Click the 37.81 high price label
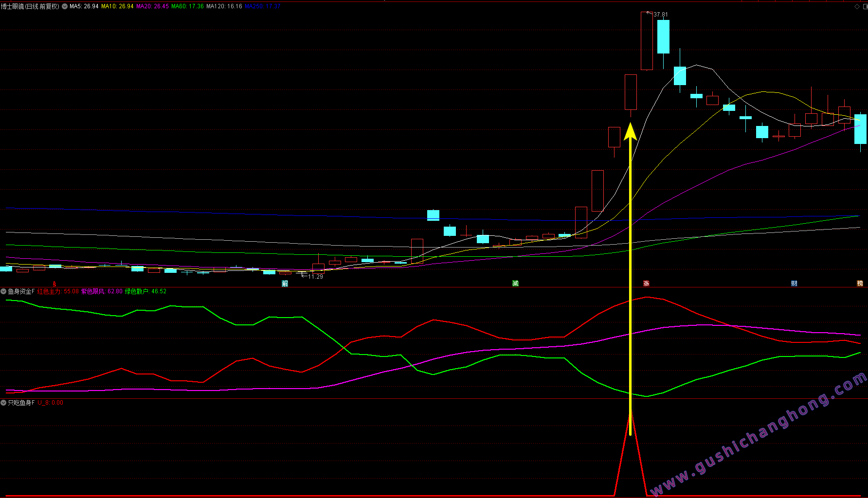Image resolution: width=868 pixels, height=498 pixels. (661, 15)
